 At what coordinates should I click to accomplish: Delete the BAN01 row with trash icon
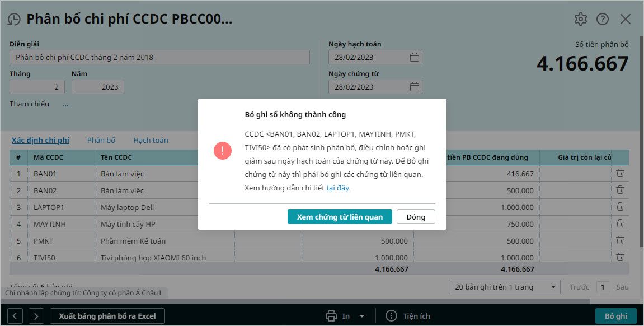click(620, 174)
